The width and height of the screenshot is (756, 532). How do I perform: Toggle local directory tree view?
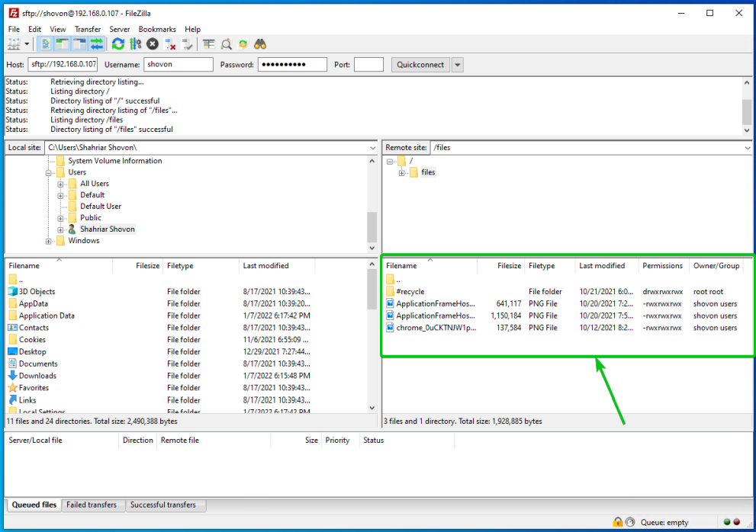tap(63, 44)
